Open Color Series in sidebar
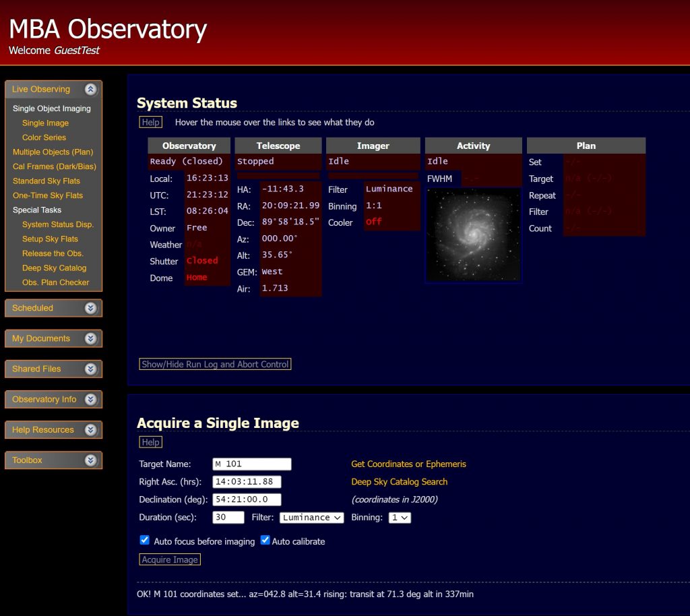 [x=44, y=137]
